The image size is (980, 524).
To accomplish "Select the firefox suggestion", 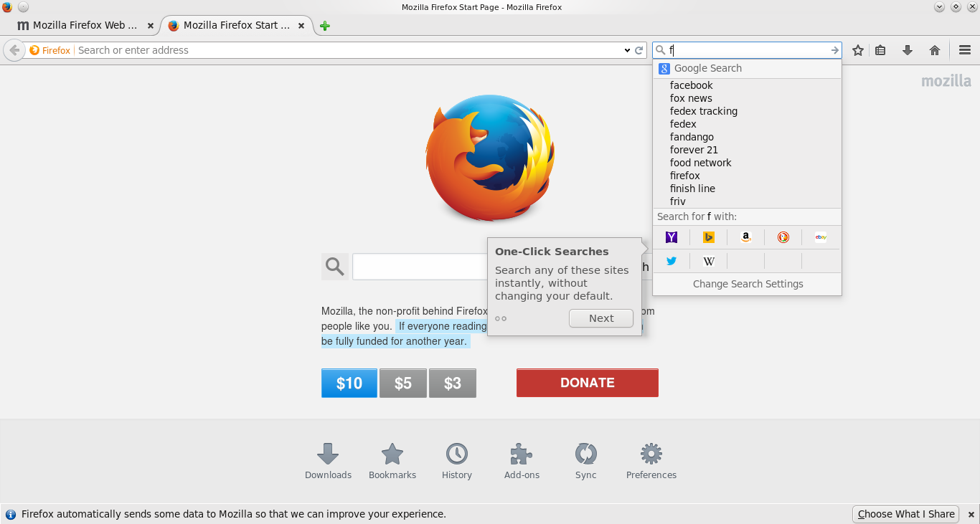I will 747,176.
